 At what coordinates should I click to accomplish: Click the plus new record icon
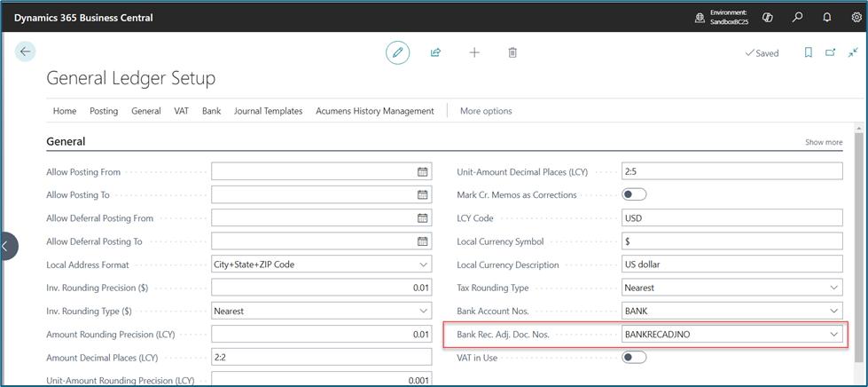[474, 52]
